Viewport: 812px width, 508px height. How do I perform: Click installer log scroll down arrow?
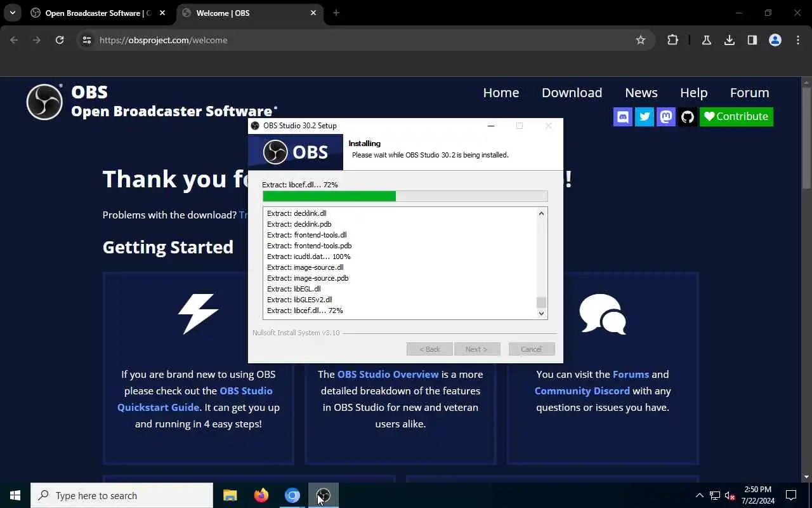(541, 313)
